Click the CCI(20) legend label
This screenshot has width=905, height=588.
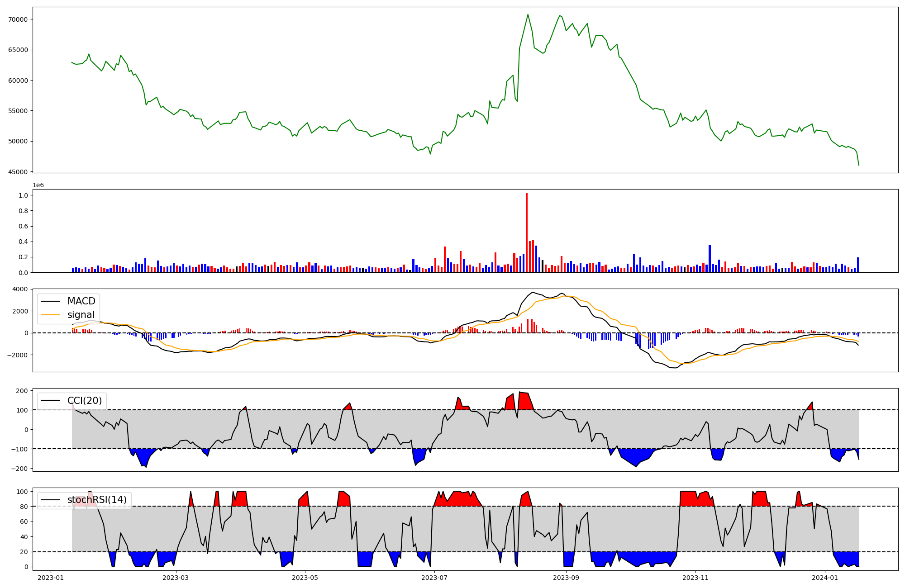coord(84,401)
